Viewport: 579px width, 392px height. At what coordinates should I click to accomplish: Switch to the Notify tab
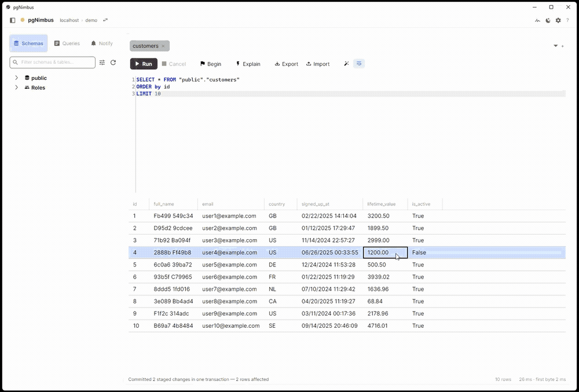(x=102, y=43)
